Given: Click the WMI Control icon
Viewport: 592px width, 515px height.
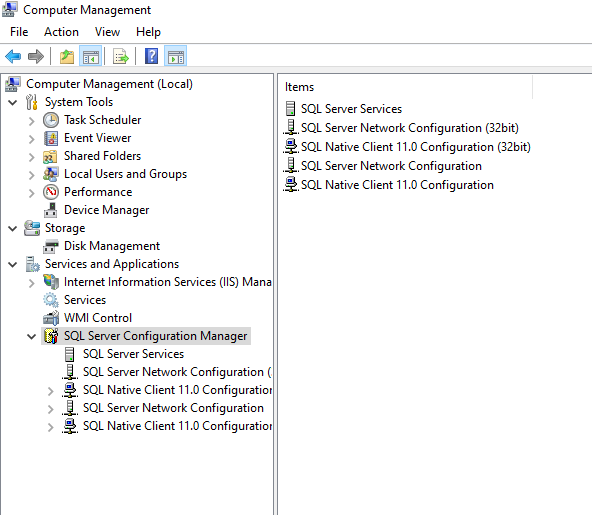Looking at the screenshot, I should pos(51,318).
